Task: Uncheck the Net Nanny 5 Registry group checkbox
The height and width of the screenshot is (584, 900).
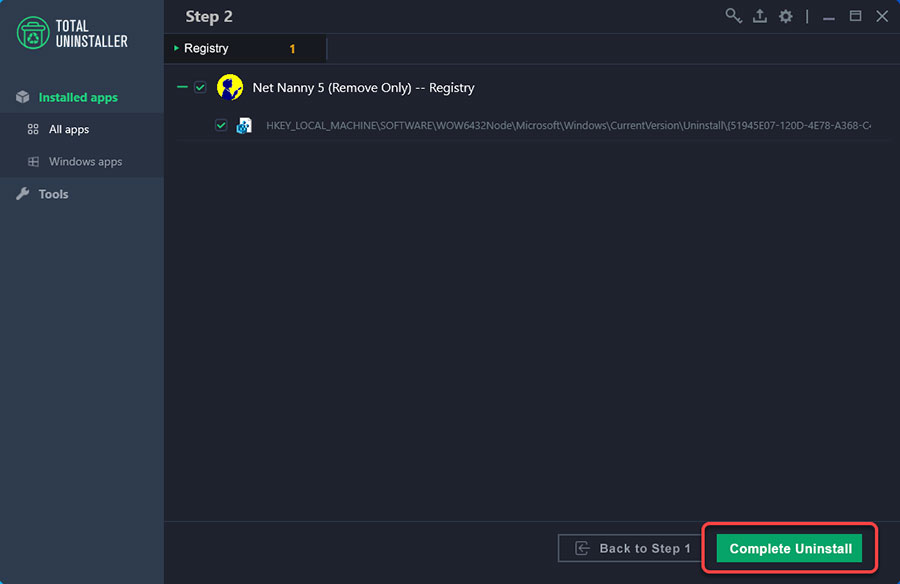Action: tap(200, 87)
